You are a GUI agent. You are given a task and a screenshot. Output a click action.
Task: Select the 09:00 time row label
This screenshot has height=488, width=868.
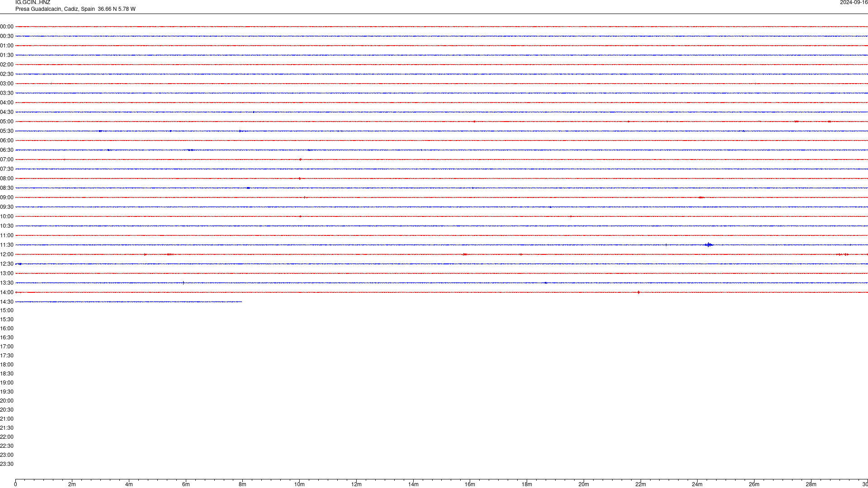(7, 197)
